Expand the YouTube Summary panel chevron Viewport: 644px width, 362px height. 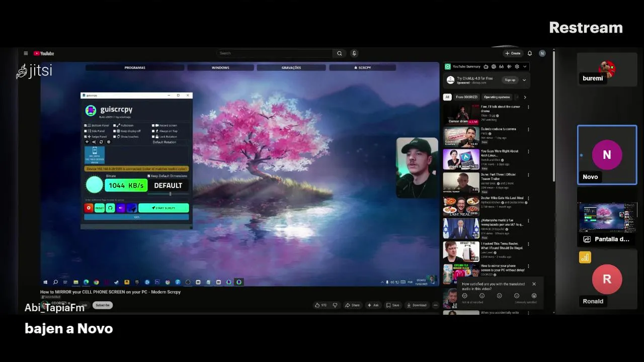525,66
